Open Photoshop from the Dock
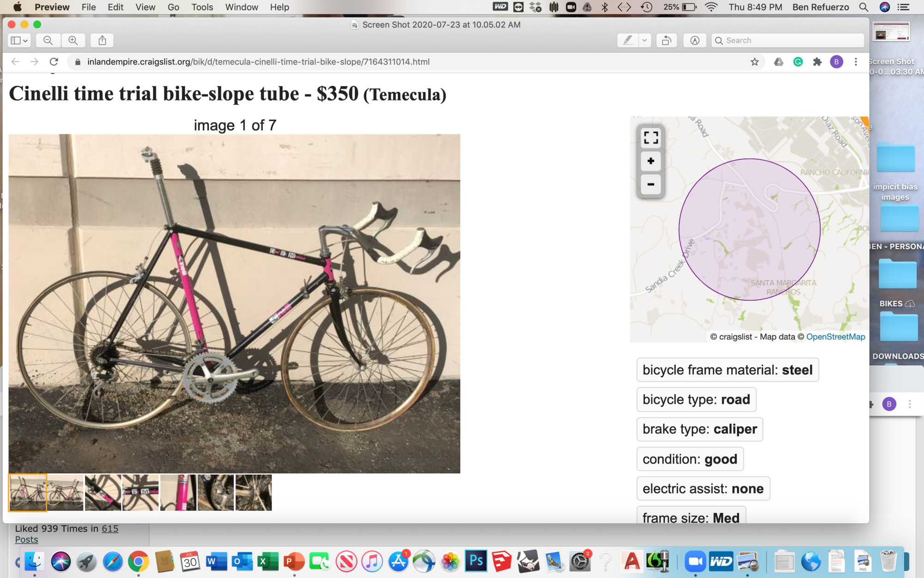The image size is (924, 578). (x=476, y=561)
